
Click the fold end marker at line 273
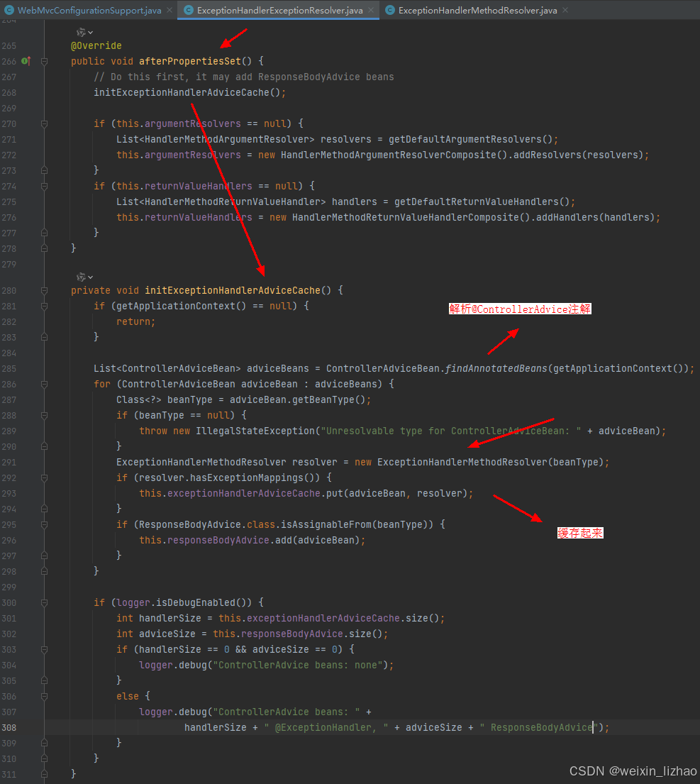pyautogui.click(x=44, y=170)
